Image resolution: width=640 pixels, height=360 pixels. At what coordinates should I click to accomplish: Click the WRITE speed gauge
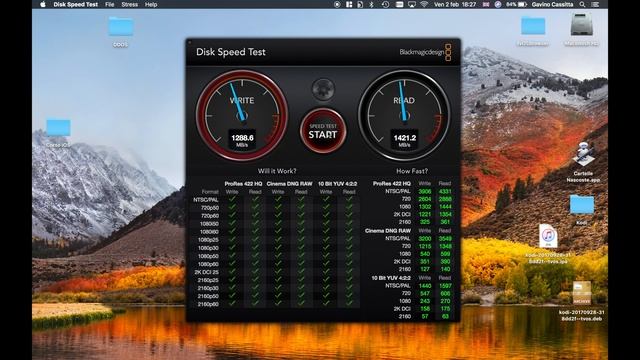pos(242,116)
